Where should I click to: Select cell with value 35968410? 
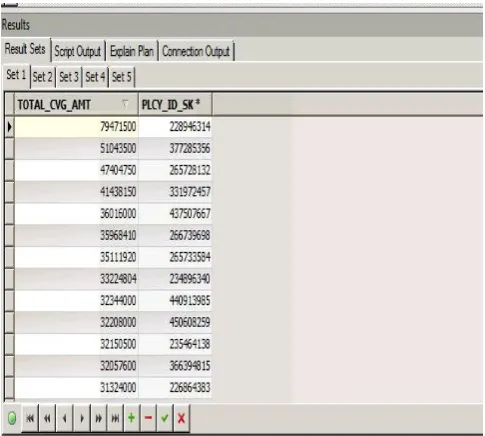pos(76,235)
